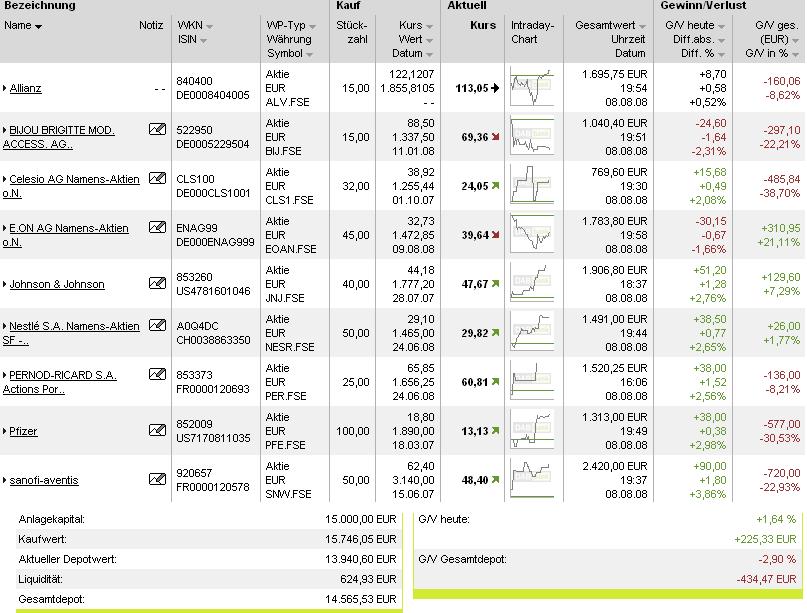Click the up trend arrow beside 13,13
807x613 pixels.
click(495, 431)
